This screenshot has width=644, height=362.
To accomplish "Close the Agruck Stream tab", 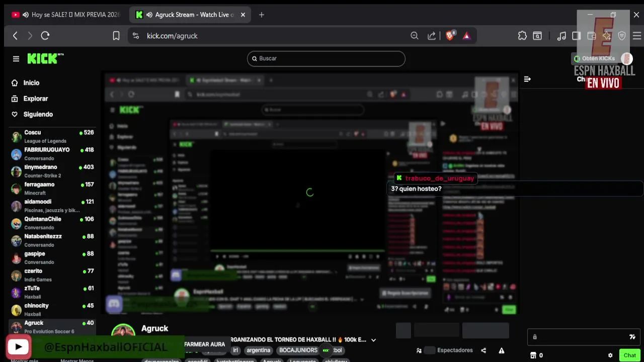I will click(x=243, y=15).
